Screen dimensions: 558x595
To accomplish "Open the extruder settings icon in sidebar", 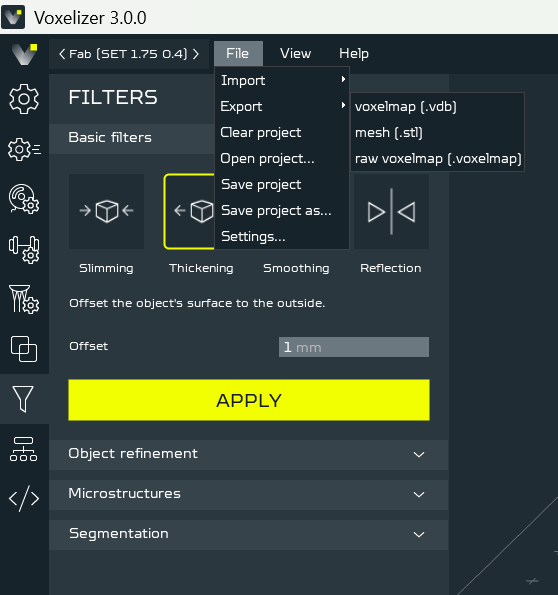I will coord(24,249).
